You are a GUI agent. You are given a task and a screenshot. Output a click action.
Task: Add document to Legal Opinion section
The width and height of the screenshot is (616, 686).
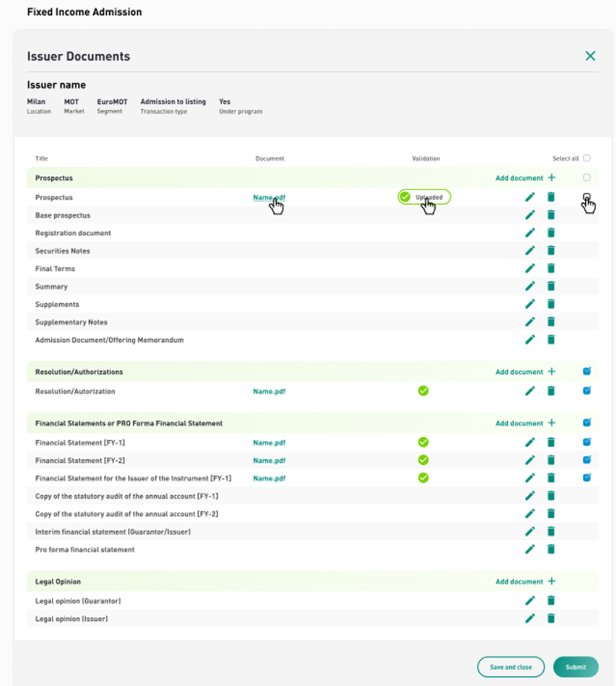click(x=525, y=582)
